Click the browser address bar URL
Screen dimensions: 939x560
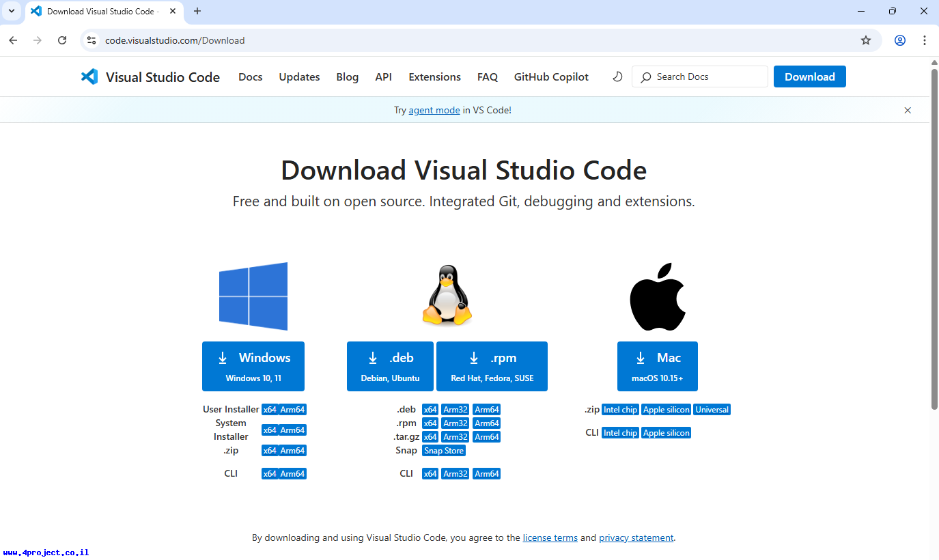tap(175, 40)
